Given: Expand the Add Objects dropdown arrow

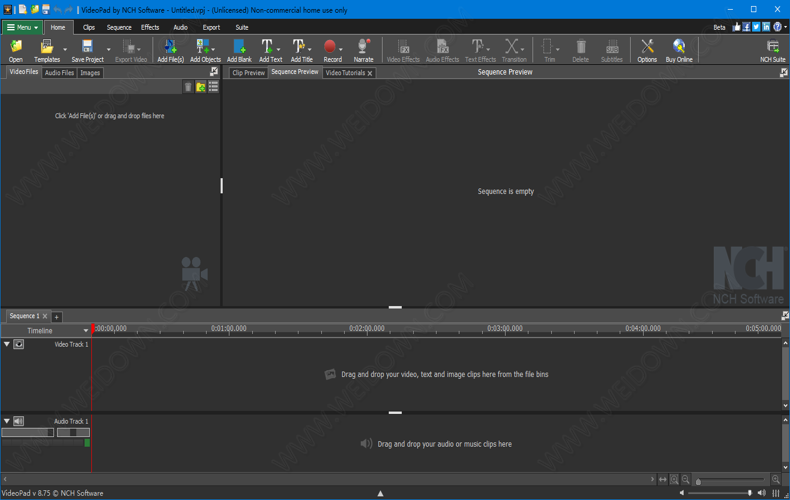Looking at the screenshot, I should tap(214, 49).
